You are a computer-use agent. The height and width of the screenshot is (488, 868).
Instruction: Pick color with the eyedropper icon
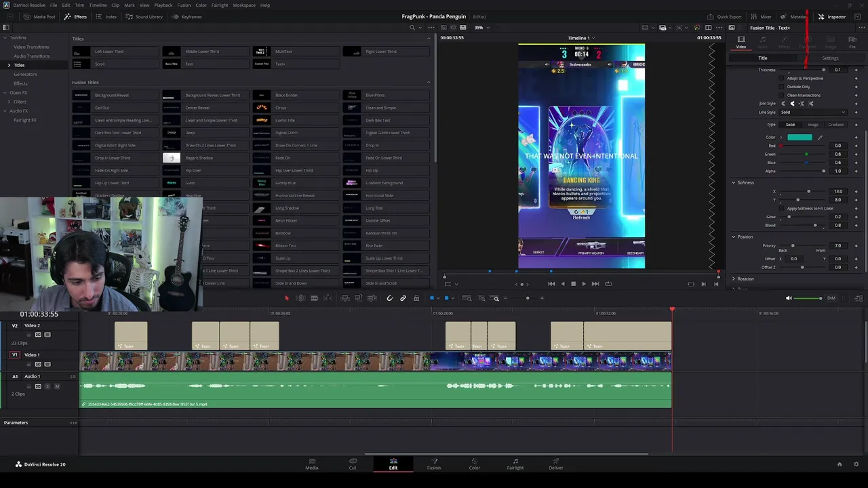(820, 138)
